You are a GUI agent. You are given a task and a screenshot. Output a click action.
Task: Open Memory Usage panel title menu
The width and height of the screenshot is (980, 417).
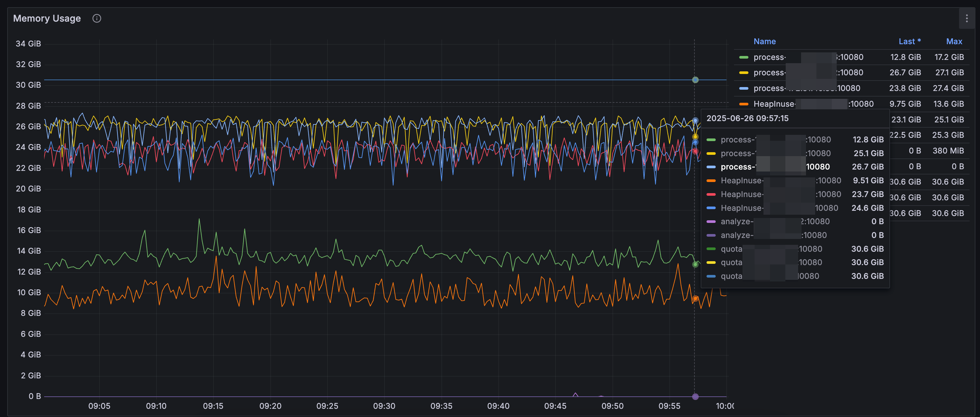click(x=47, y=18)
